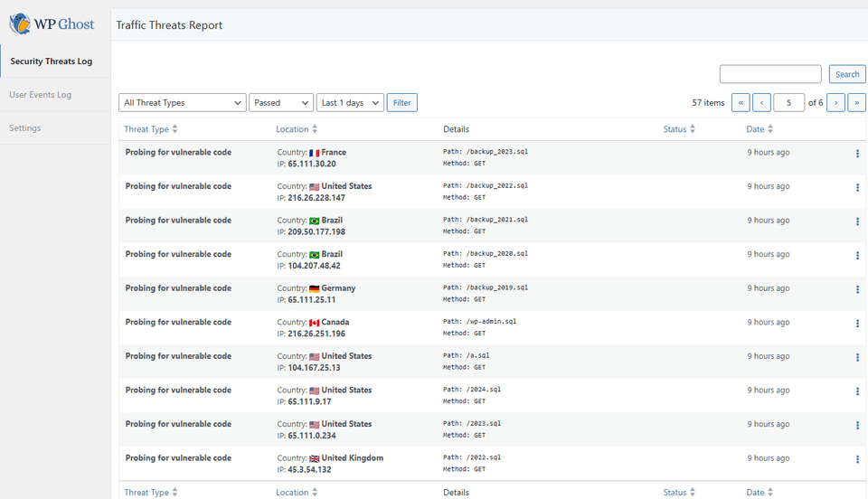Open the Passed status dropdown
The image size is (868, 499).
[280, 103]
